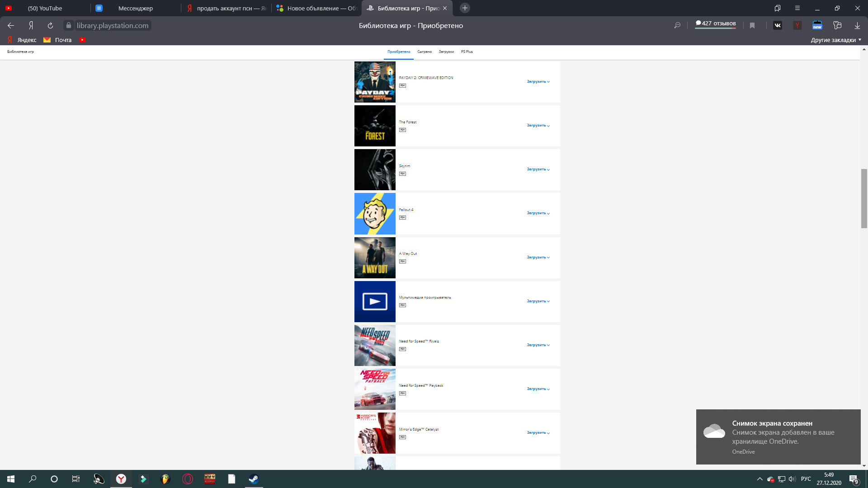Open the VK extension icon
Image resolution: width=868 pixels, height=488 pixels.
tap(778, 26)
